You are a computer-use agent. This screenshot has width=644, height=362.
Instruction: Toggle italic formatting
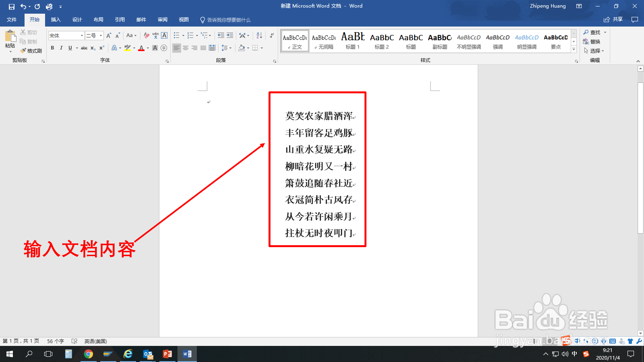pyautogui.click(x=61, y=48)
